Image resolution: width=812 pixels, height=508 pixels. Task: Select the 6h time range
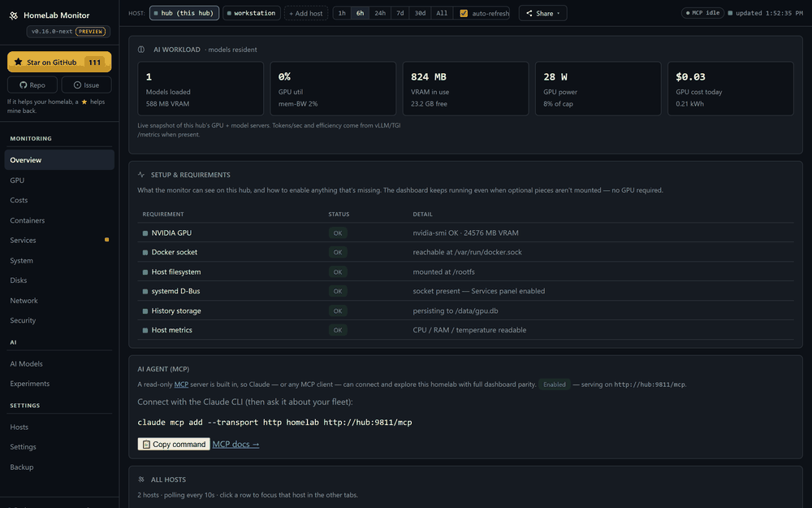coord(360,13)
